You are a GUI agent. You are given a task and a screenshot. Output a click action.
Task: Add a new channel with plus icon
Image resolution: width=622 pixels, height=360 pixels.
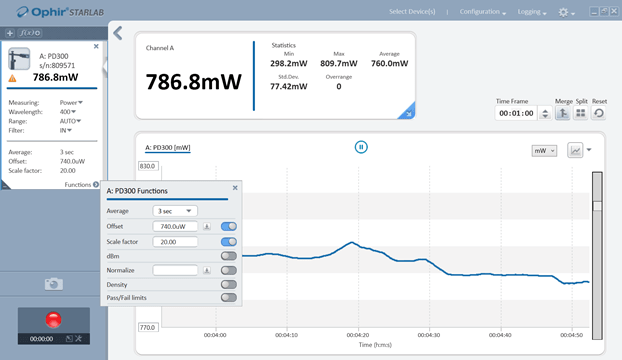(10, 33)
